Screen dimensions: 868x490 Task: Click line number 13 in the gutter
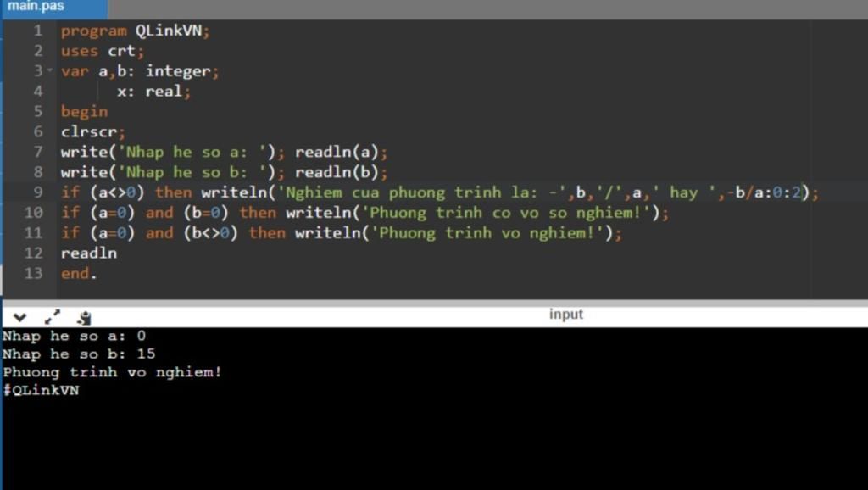(x=33, y=274)
